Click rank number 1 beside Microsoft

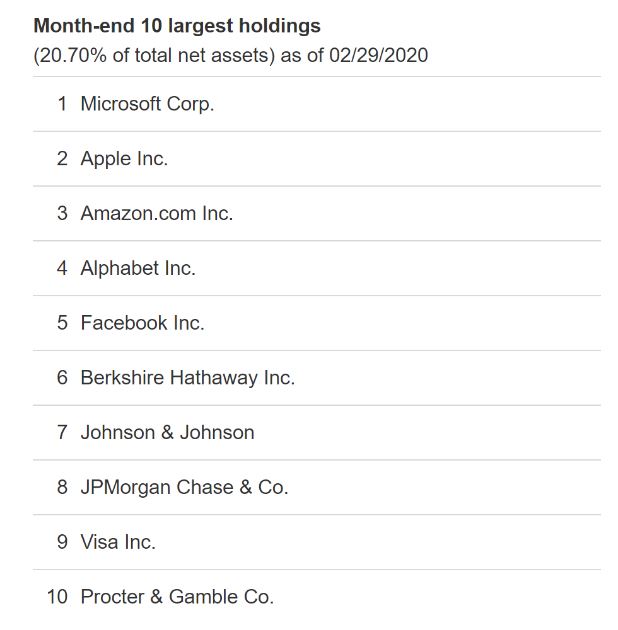pos(62,104)
